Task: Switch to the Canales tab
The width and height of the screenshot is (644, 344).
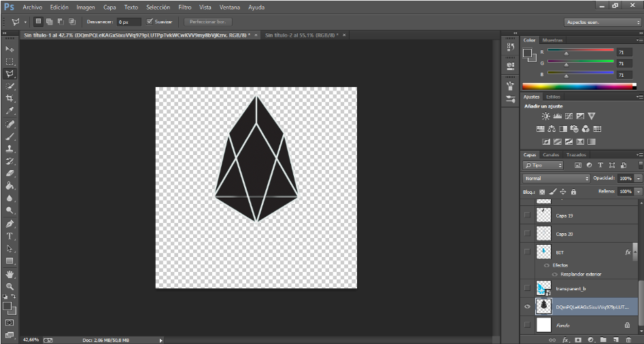Action: (551, 155)
